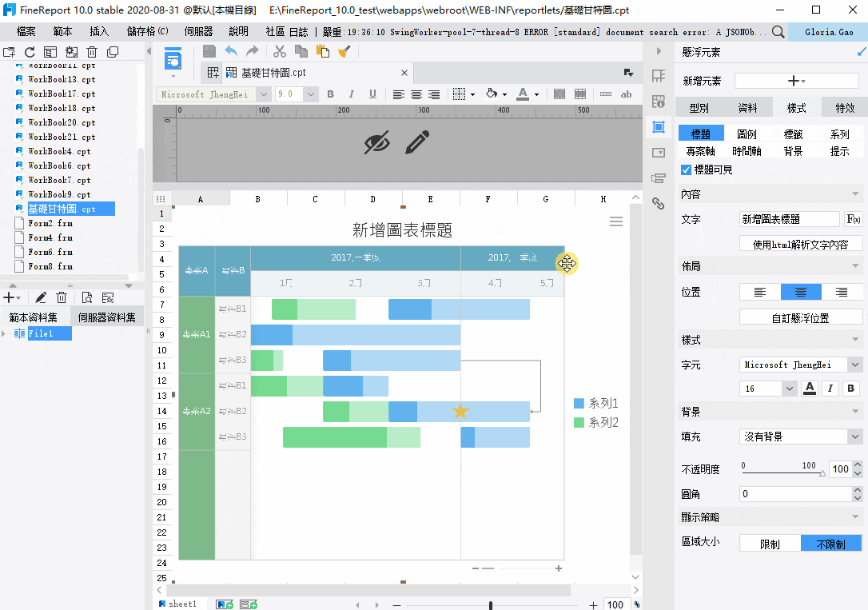This screenshot has height=610, width=868.
Task: Click the 圓角 corner radius field
Action: click(796, 494)
